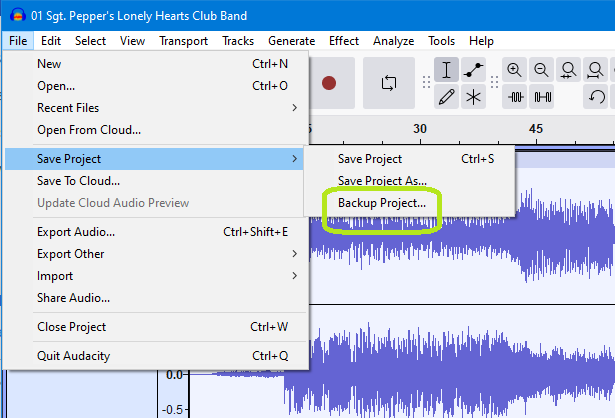Open the Effect menu
Screen dimensions: 615x418
(x=344, y=41)
